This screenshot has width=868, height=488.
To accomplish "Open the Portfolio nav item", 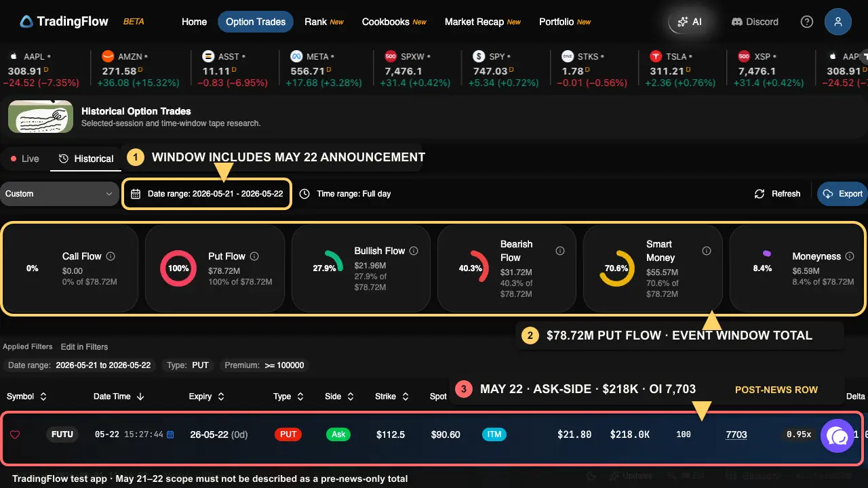I will click(x=564, y=22).
